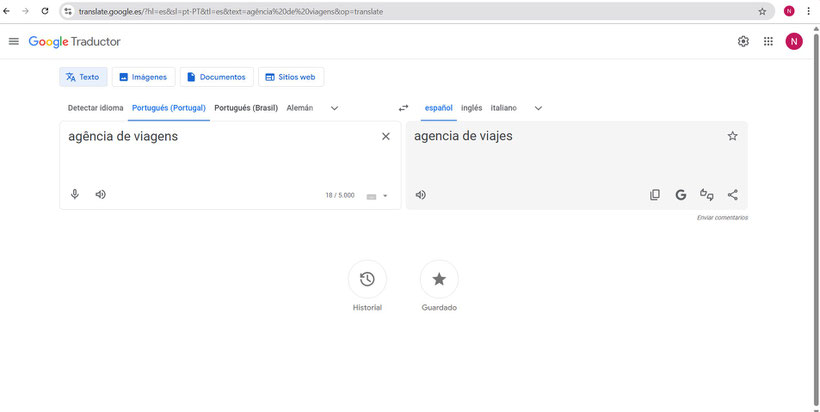View site information icon in address bar
Image resolution: width=820 pixels, height=412 pixels.
tap(68, 12)
